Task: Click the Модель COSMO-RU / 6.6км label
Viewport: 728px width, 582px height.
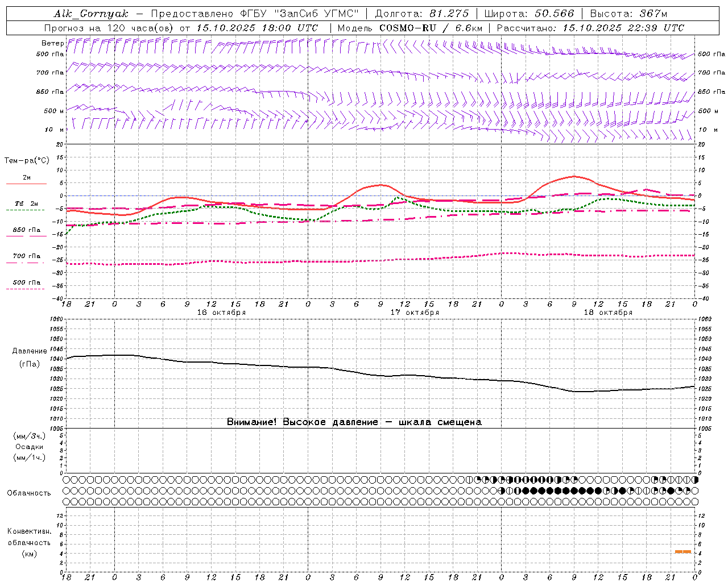Action: click(410, 28)
